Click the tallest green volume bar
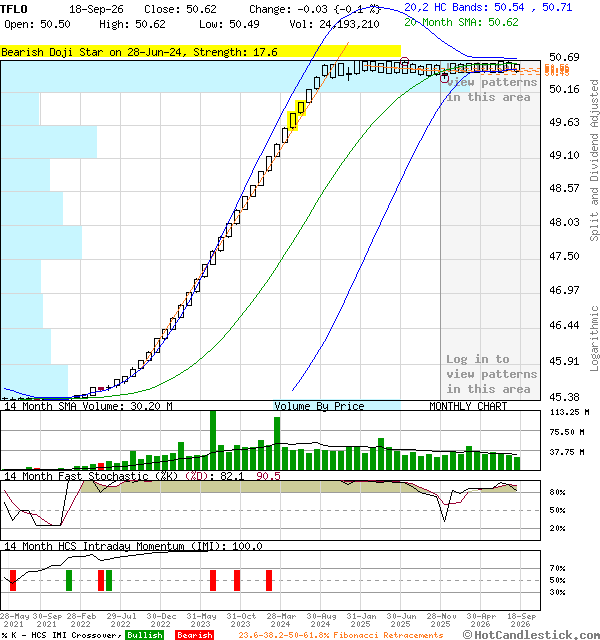The height and width of the screenshot is (640, 600). coord(213,440)
